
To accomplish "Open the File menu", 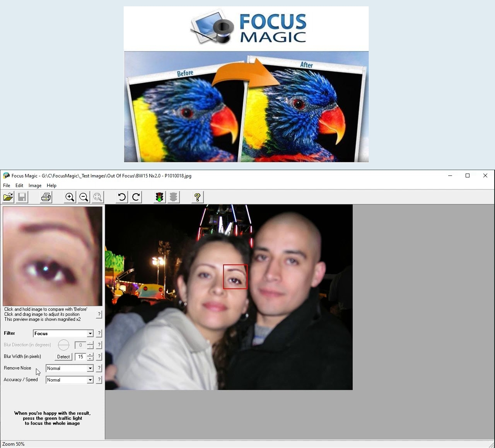I will pos(7,186).
